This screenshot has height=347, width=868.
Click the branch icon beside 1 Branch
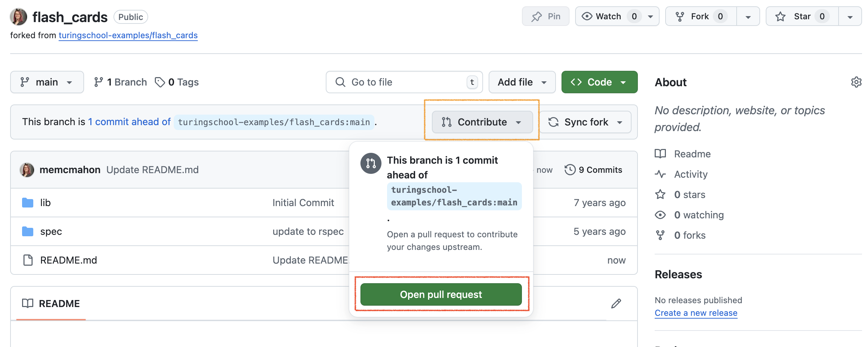point(98,82)
